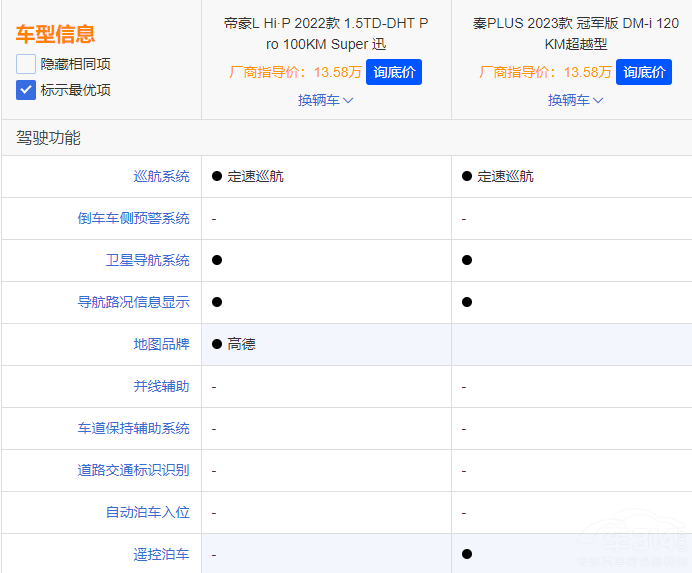This screenshot has height=573, width=692.
Task: Click the 秦PLUS 2023款 冠军版 model title
Action: point(576,33)
